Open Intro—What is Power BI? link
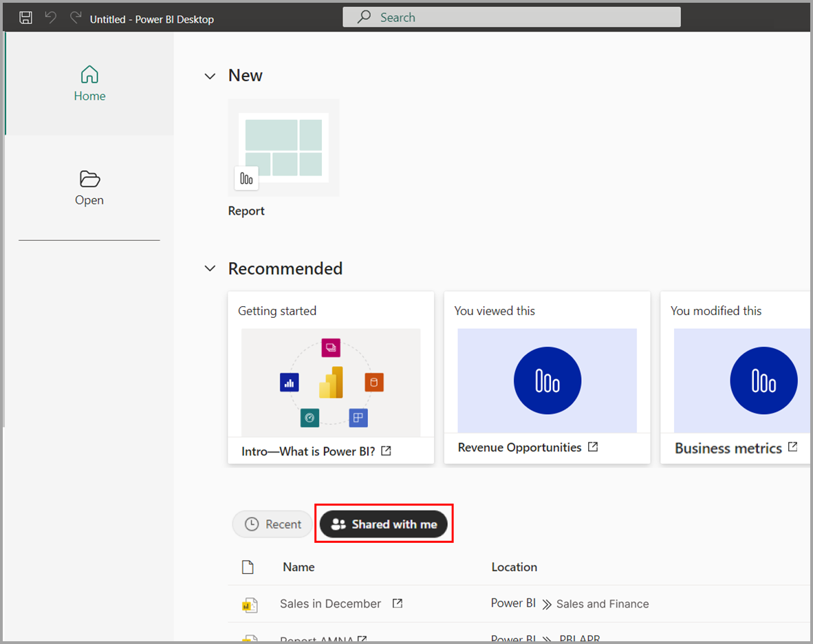This screenshot has width=813, height=644. (309, 451)
